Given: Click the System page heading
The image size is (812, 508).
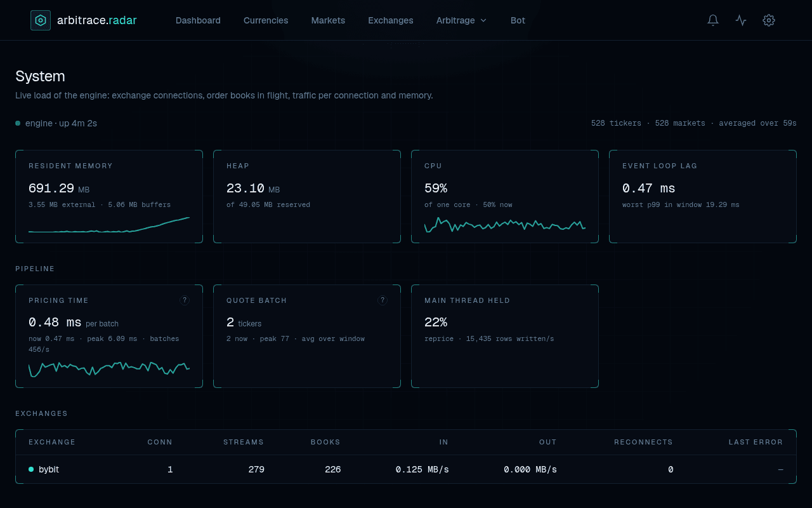Looking at the screenshot, I should [x=40, y=76].
